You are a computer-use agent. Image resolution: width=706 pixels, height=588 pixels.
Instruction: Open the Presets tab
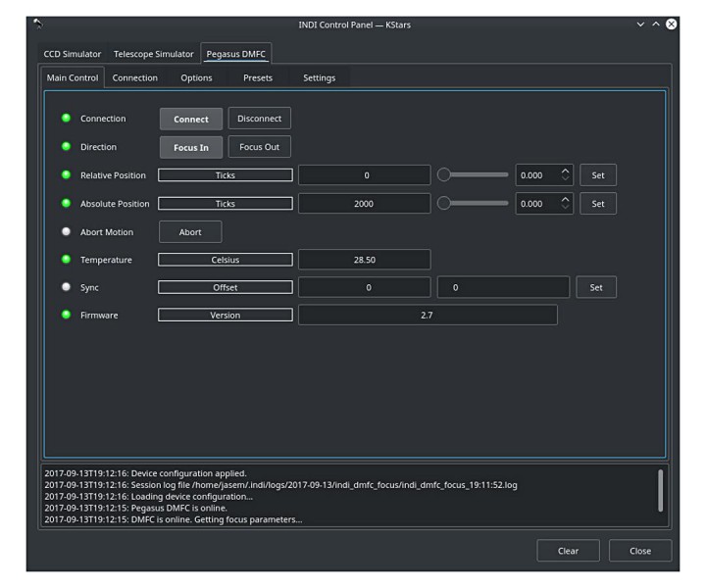click(258, 77)
